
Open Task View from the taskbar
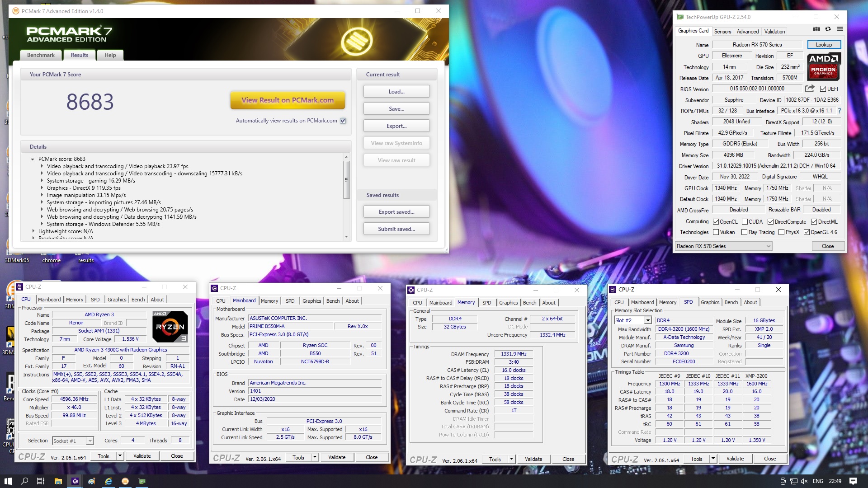[x=41, y=481]
